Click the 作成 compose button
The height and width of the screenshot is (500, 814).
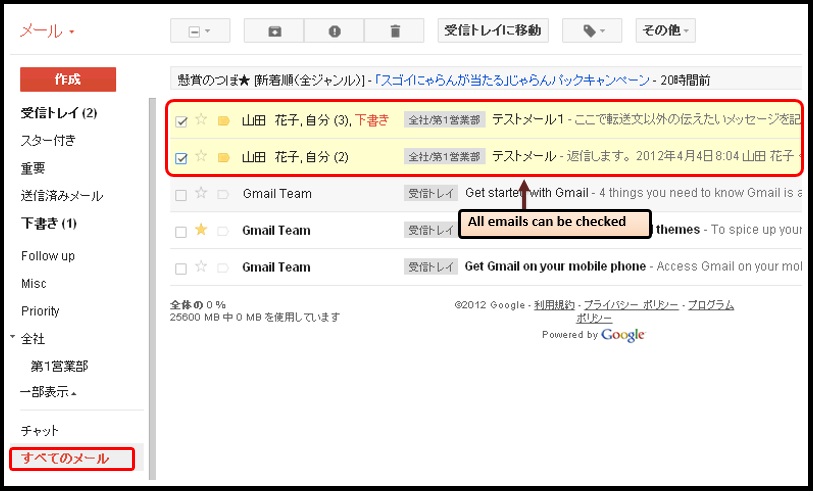(x=68, y=79)
